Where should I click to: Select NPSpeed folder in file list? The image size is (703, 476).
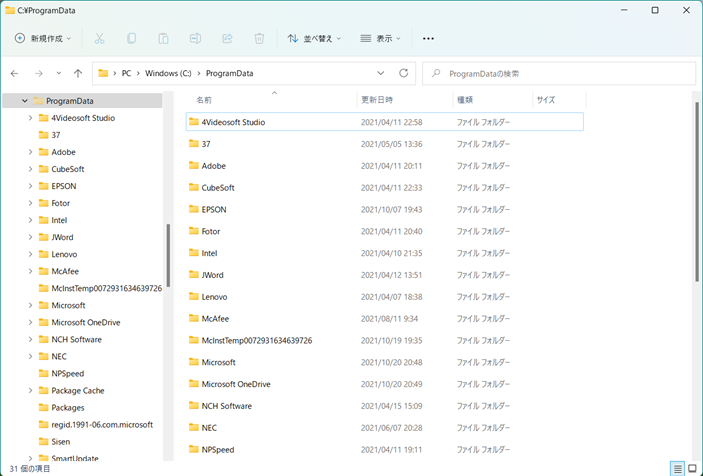[218, 450]
